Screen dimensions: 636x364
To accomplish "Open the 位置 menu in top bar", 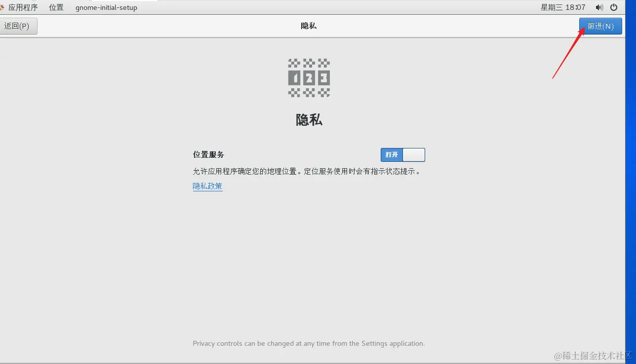I will click(55, 7).
